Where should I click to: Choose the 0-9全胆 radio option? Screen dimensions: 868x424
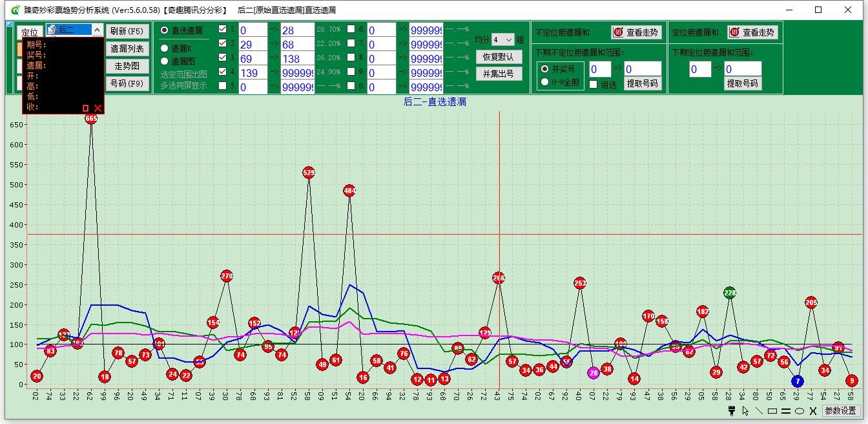tap(545, 82)
